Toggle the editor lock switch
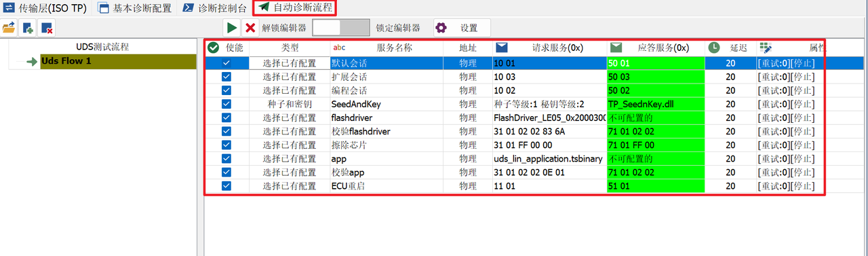 coord(341,28)
